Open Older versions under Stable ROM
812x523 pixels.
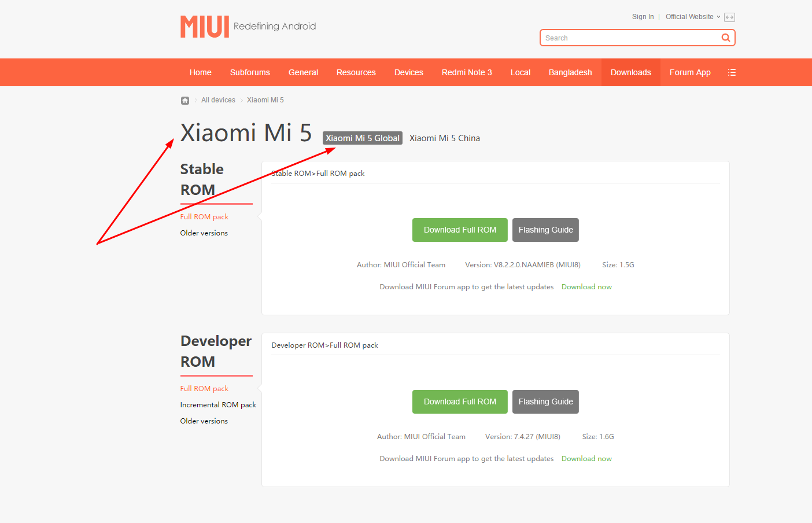coord(204,233)
